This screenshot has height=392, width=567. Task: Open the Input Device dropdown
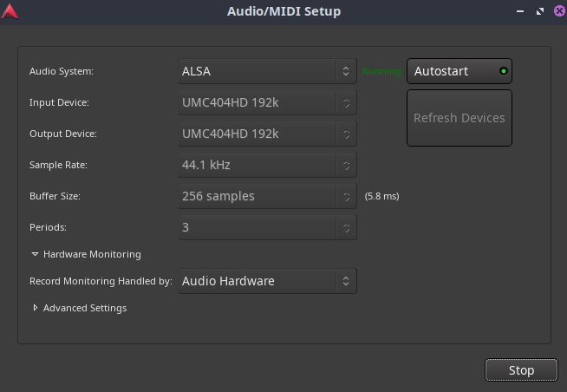tap(267, 102)
